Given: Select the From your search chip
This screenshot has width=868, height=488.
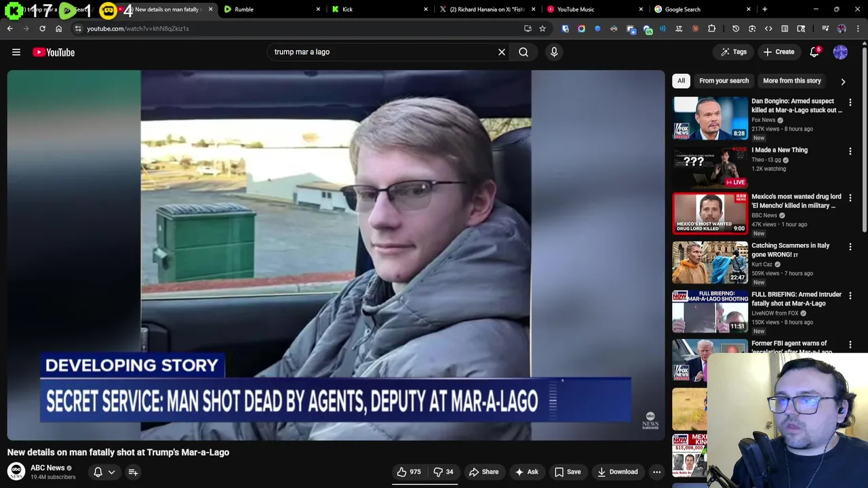Looking at the screenshot, I should [724, 81].
